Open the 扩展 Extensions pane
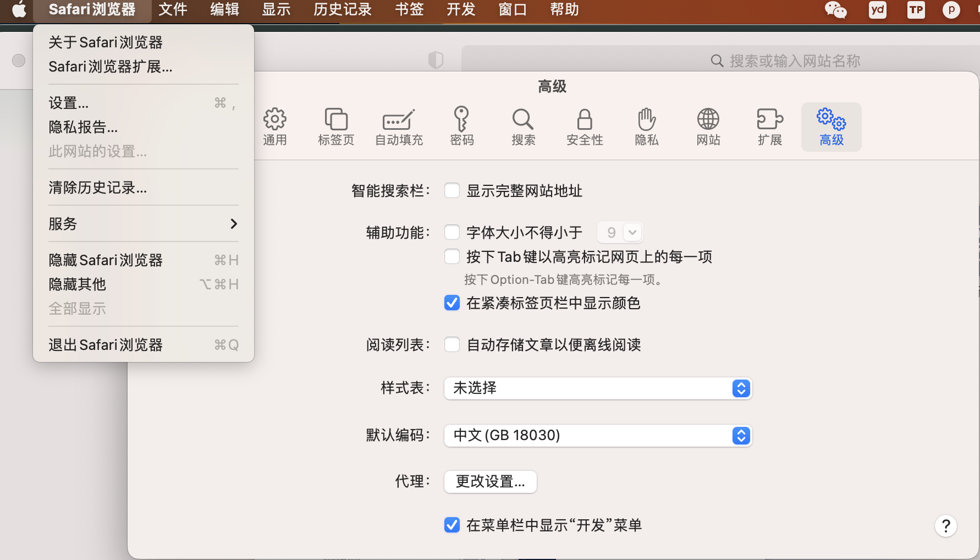Image resolution: width=980 pixels, height=560 pixels. pos(770,127)
